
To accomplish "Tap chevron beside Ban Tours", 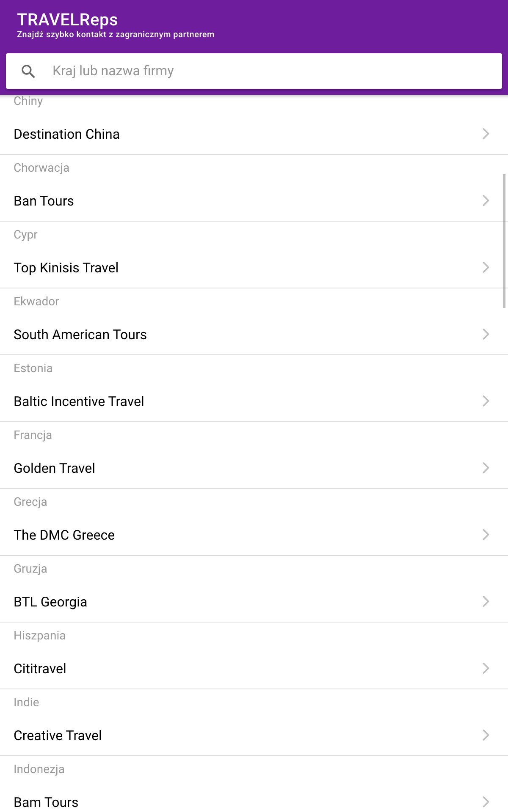I will pyautogui.click(x=486, y=200).
